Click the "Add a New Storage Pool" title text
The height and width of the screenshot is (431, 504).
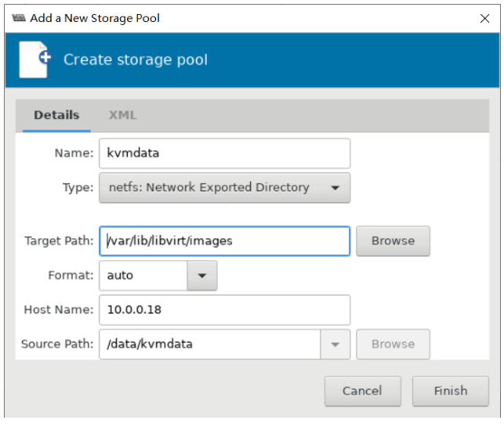tap(95, 17)
